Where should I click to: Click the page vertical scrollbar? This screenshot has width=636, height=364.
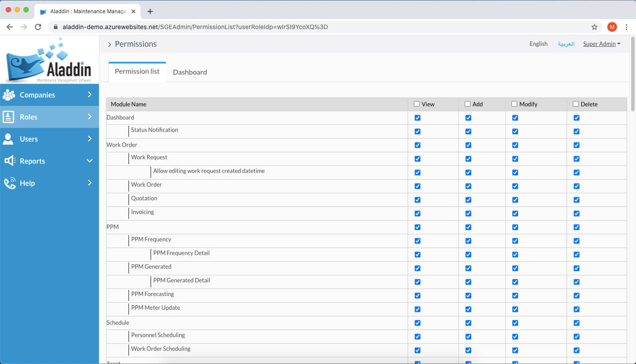[x=633, y=75]
